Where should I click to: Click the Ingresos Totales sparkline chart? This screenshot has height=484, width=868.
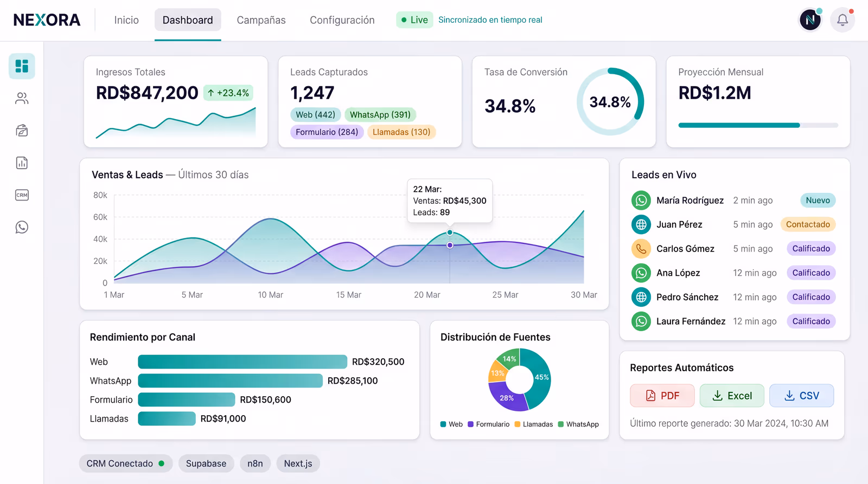point(176,123)
